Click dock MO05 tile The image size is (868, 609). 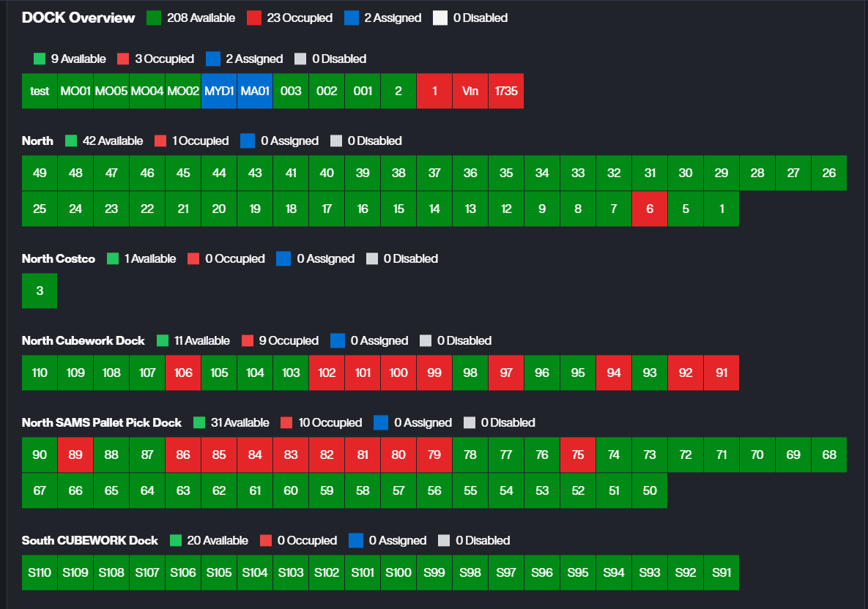coord(111,91)
